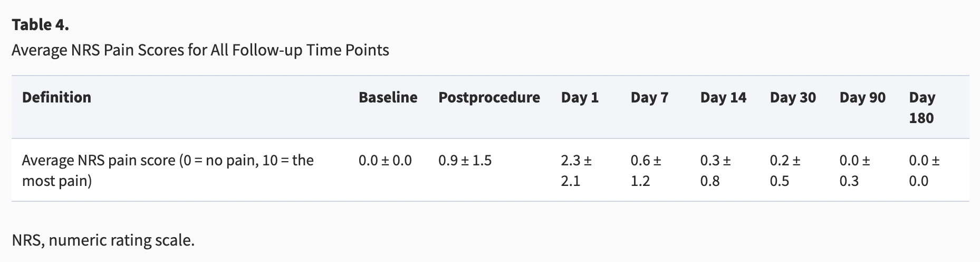Choose the Day 14 column header
Image resolution: width=980 pixels, height=262 pixels.
[x=723, y=97]
